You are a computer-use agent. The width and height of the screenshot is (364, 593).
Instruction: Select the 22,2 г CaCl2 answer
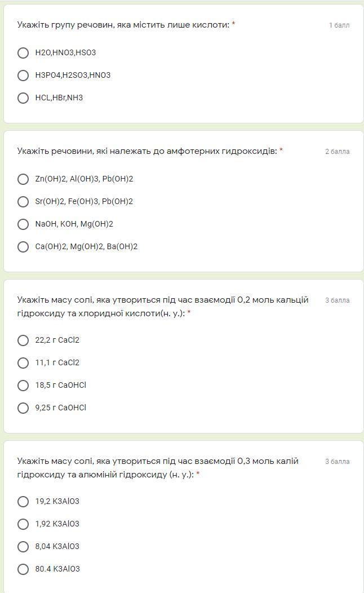tap(23, 340)
